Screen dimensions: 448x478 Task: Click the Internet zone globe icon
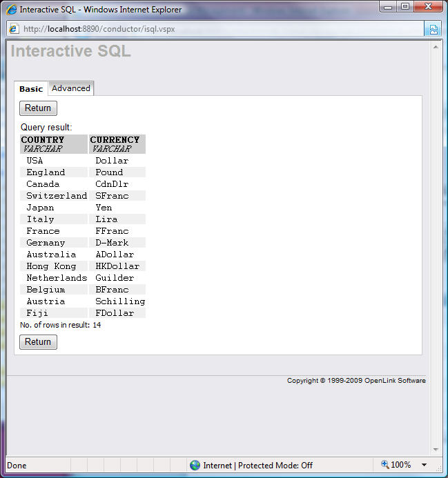coord(195,465)
